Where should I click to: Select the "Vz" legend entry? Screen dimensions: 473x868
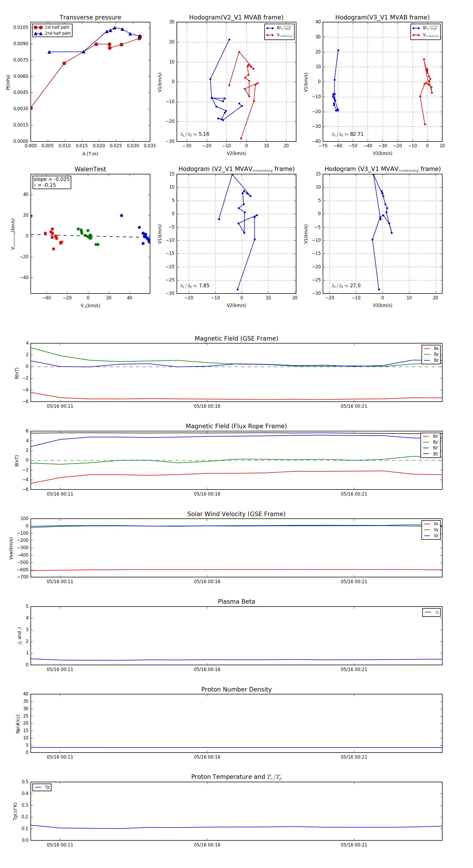point(431,536)
